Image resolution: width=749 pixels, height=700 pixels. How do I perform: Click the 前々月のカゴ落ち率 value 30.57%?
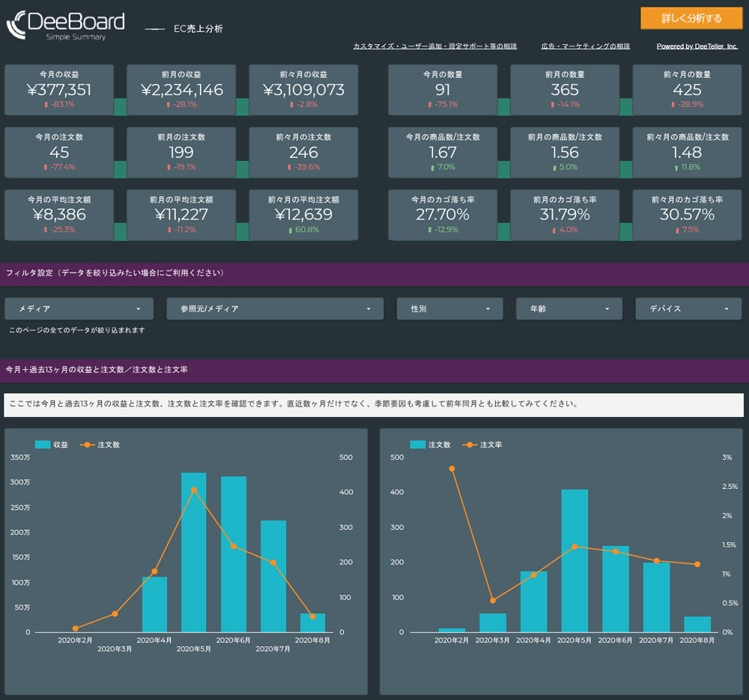687,214
